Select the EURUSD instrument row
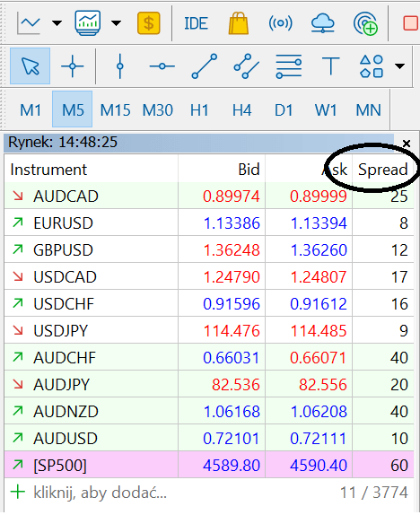This screenshot has width=420, height=515. [209, 223]
